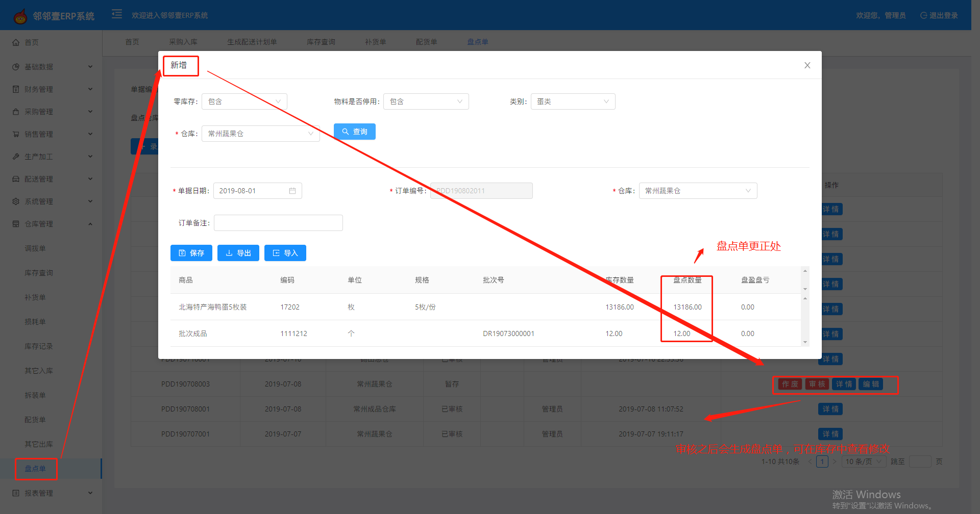Click 详情 for order PDD190708001
The image size is (980, 514).
coord(830,409)
